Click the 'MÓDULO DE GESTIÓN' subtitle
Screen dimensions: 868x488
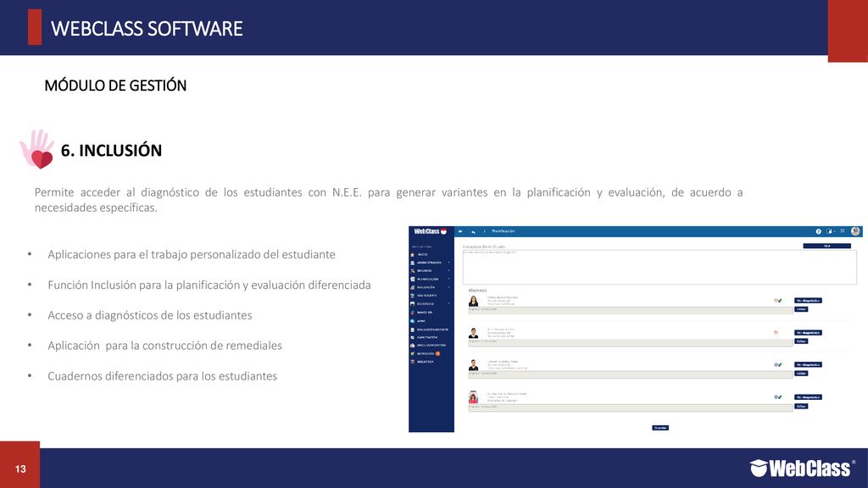pos(115,86)
